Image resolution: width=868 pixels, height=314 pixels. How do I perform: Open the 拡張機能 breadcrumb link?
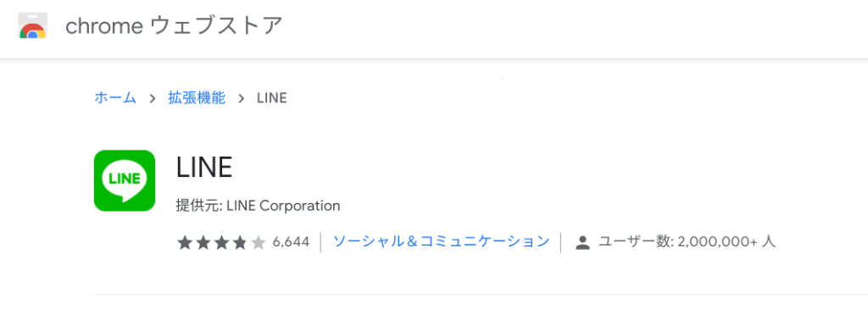tap(197, 98)
